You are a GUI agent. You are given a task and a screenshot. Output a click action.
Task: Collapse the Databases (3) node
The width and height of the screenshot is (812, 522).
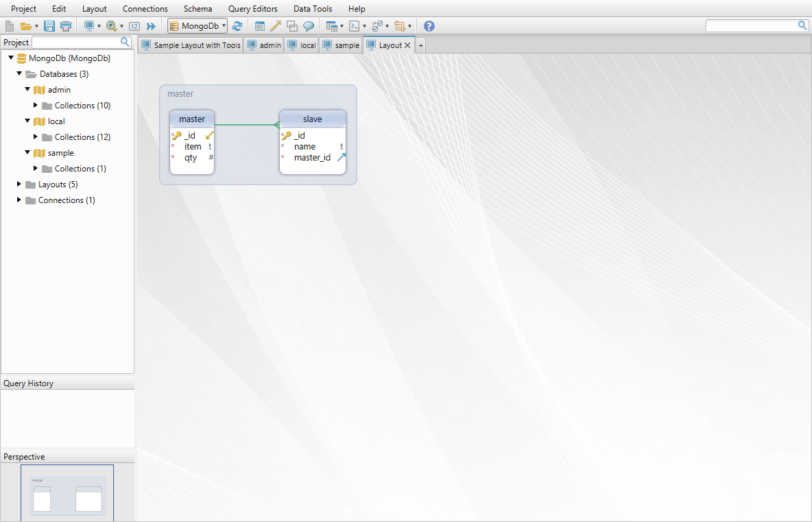click(x=19, y=73)
